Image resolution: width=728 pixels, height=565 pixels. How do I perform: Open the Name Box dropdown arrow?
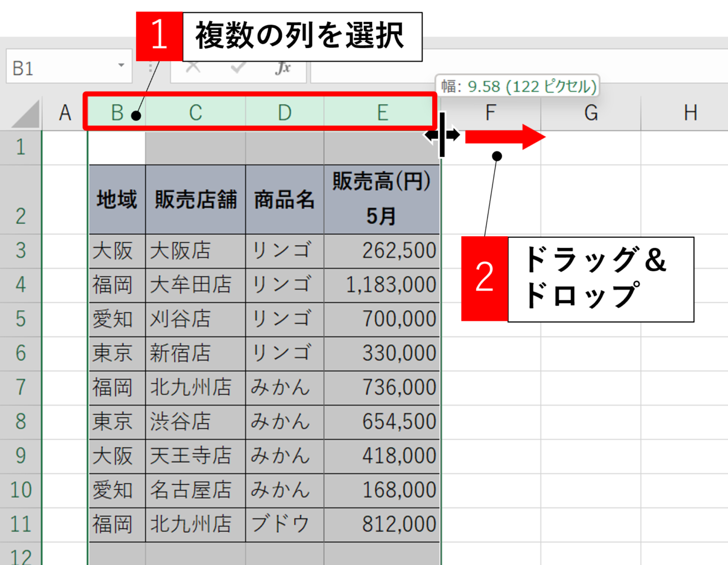(x=121, y=66)
